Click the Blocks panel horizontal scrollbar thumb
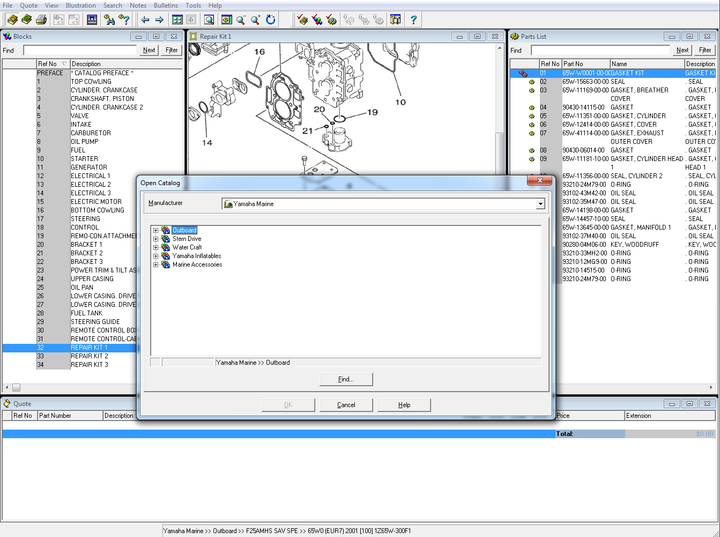This screenshot has width=720, height=537. tap(16, 387)
